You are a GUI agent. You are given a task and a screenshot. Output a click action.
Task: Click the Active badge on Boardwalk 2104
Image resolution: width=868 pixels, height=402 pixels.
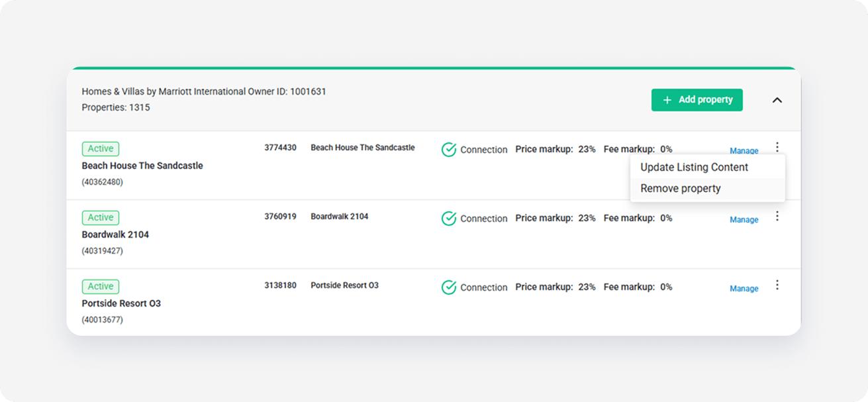101,218
